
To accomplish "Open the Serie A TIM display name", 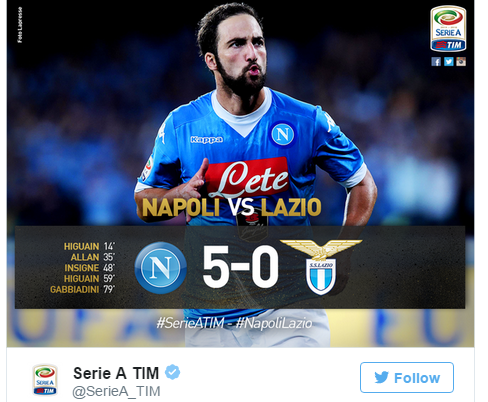I will click(116, 373).
